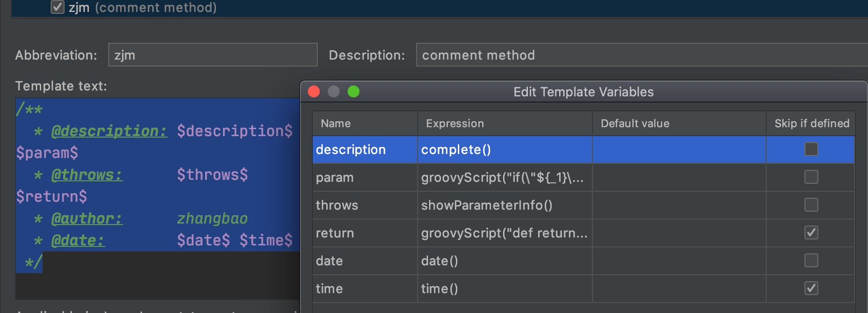
Task: Focus the Abbreviation field containing zjm
Action: (x=213, y=55)
